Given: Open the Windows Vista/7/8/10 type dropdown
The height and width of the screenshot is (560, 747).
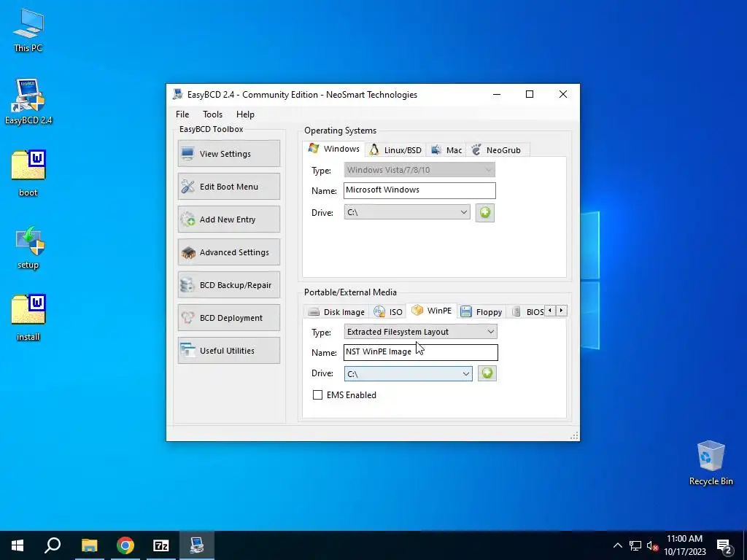Looking at the screenshot, I should coord(419,170).
